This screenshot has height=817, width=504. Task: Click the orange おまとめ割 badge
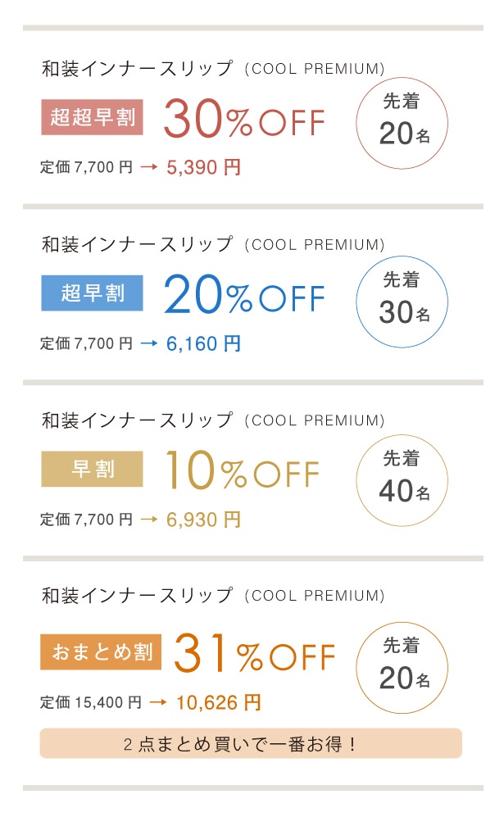[x=102, y=651]
